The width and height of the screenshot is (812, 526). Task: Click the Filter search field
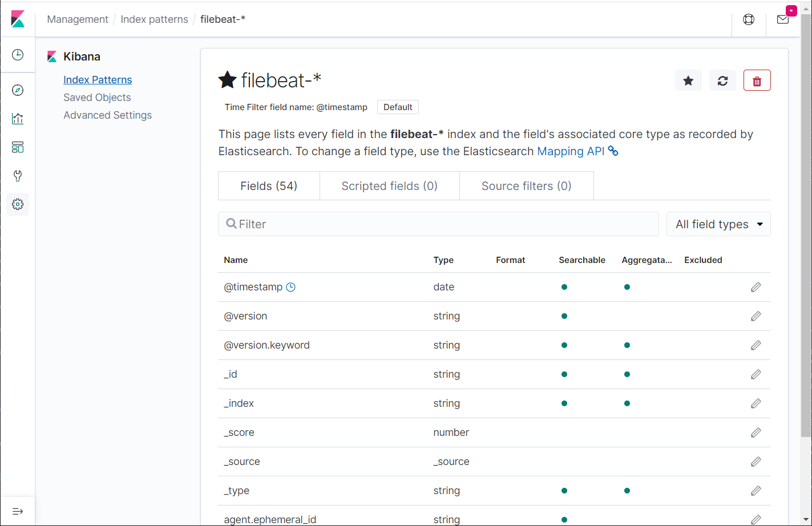tap(438, 224)
